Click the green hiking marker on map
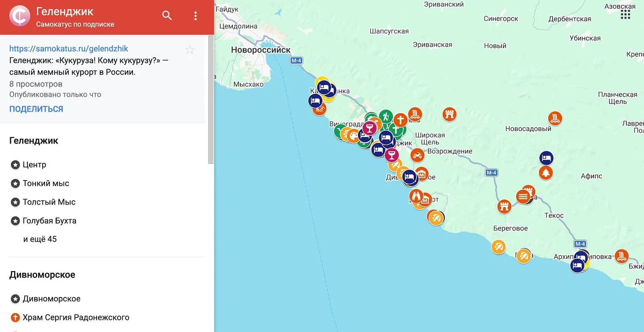The width and height of the screenshot is (644, 332). pos(386,117)
